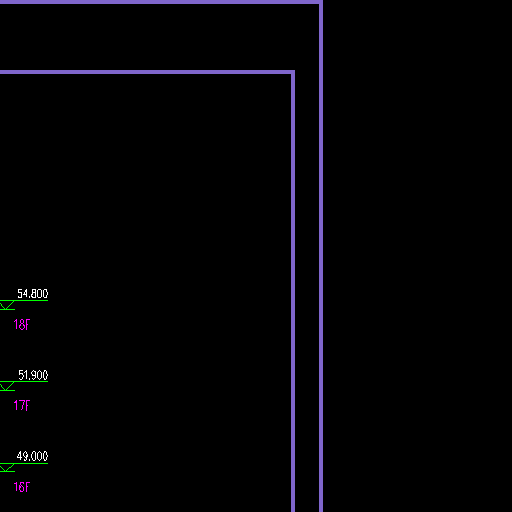Select the green leader line under 49.000
The height and width of the screenshot is (512, 512).
coord(24,463)
